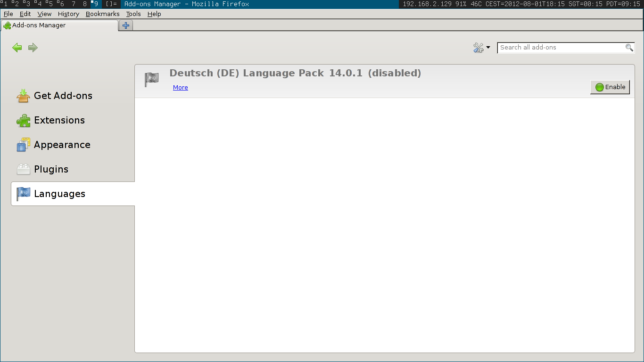Click the search magnifier icon
This screenshot has height=362, width=644.
[629, 48]
